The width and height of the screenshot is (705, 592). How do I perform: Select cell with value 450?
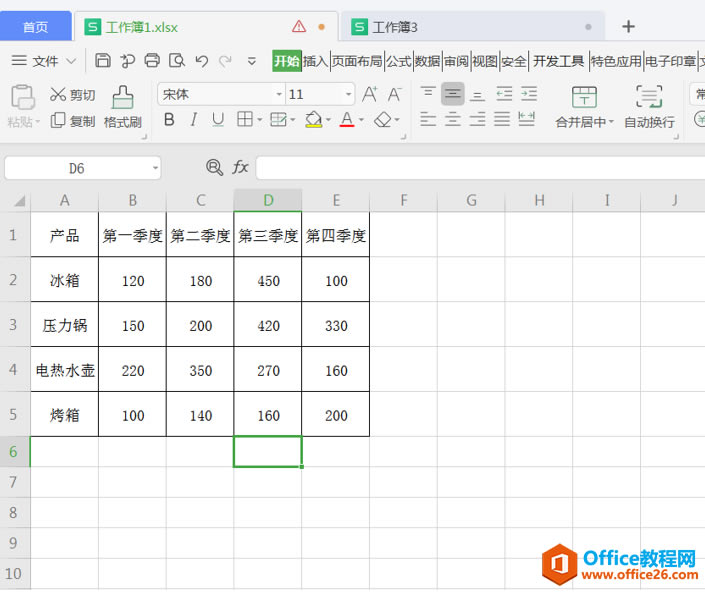pos(268,280)
